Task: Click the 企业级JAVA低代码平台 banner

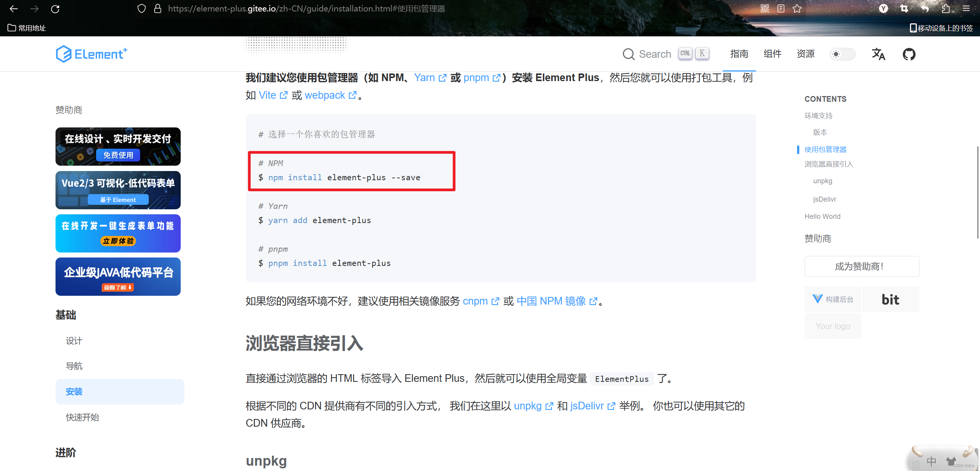Action: [118, 277]
